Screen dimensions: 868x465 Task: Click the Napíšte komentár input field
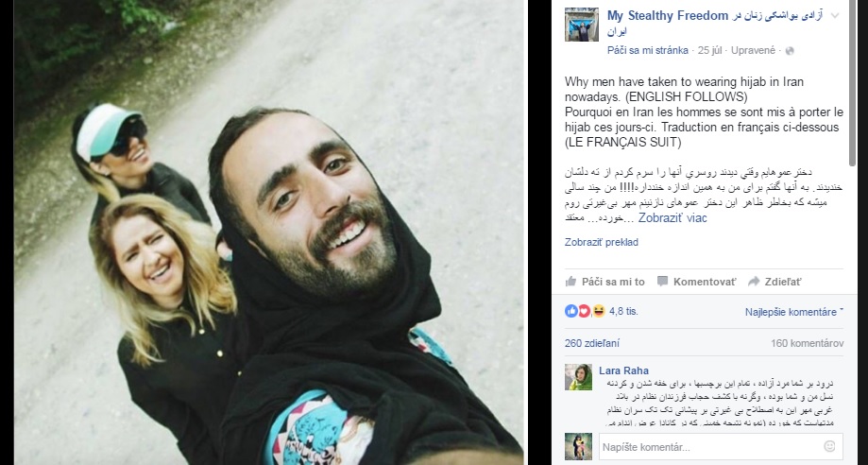pyautogui.click(x=721, y=447)
